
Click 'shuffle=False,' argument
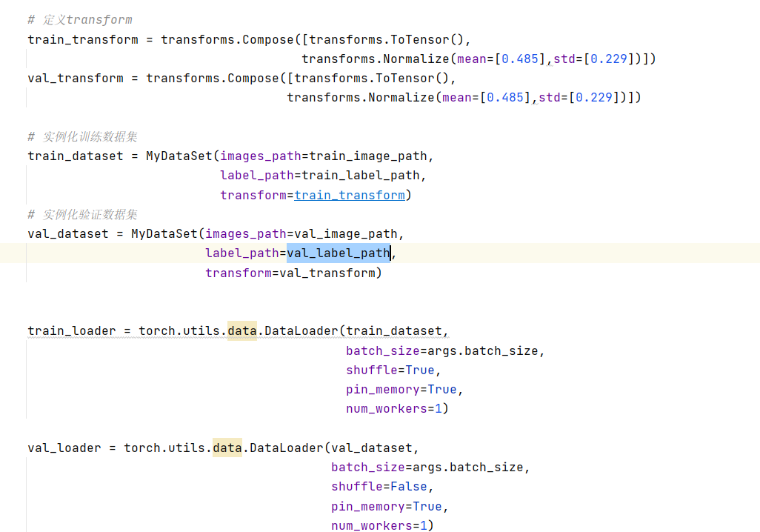382,487
